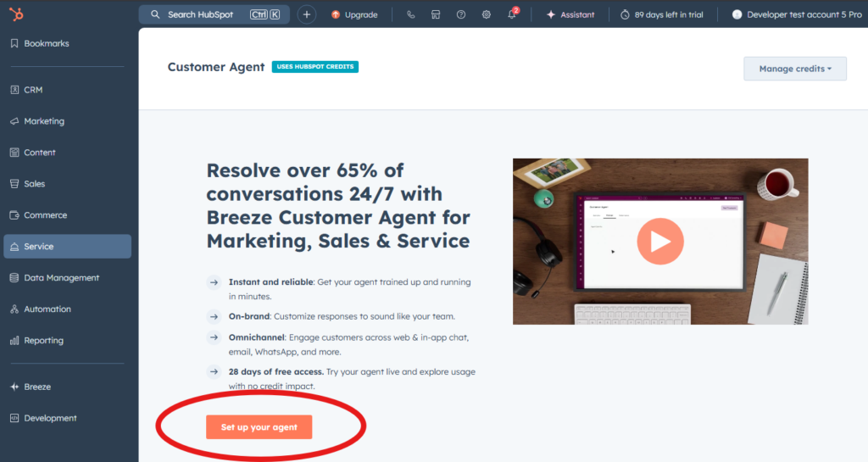Open the Automation menu
Image resolution: width=868 pixels, height=462 pixels.
pyautogui.click(x=47, y=309)
